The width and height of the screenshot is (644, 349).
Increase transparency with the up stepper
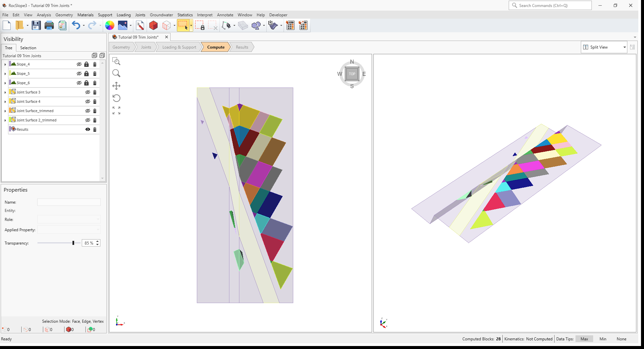(97, 241)
